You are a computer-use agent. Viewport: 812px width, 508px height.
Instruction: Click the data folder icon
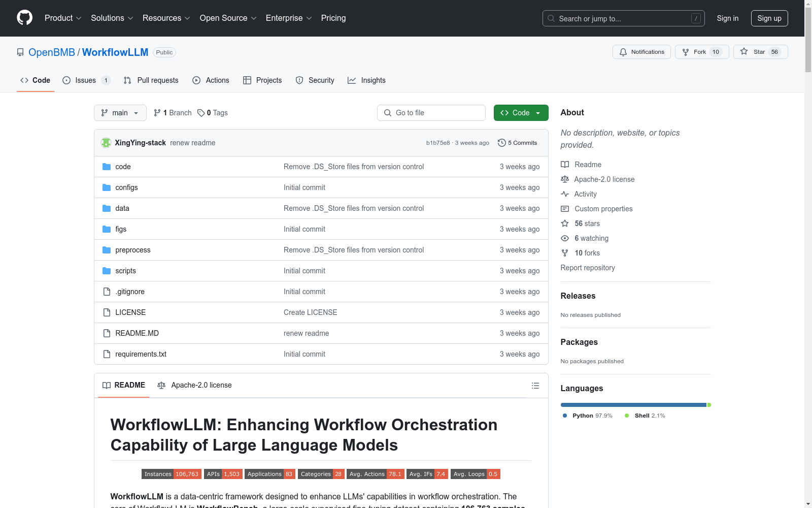107,208
